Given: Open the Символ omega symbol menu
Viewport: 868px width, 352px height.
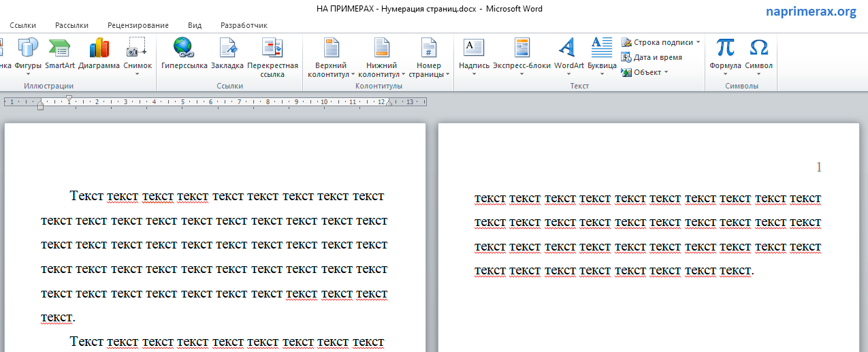Looking at the screenshot, I should tap(758, 56).
